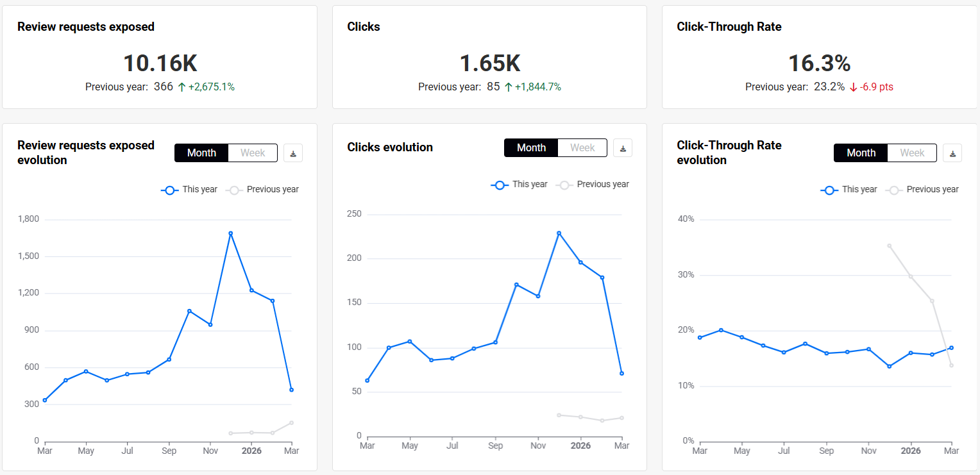Click the 10.16K Review requests exposed value

tap(160, 63)
